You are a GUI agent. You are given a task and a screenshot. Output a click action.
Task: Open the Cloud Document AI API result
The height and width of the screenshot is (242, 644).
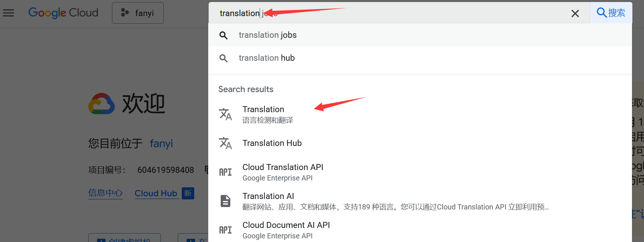pos(420,230)
